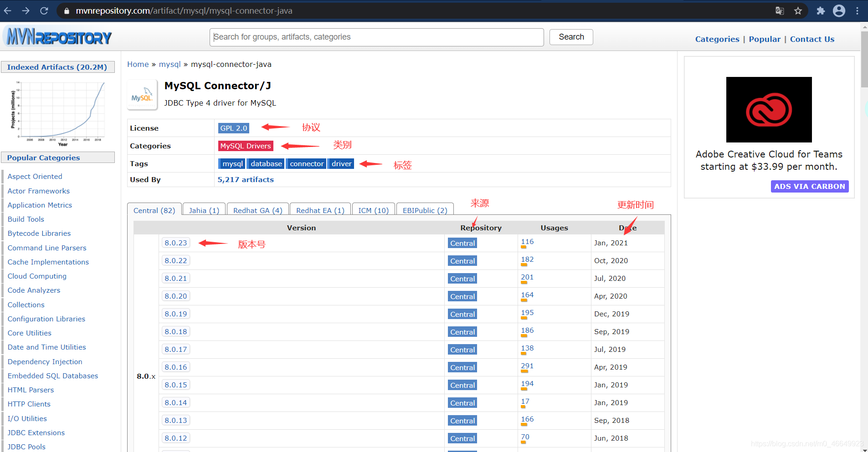
Task: Open the Adobe Creative Cloud ad image
Action: click(769, 109)
